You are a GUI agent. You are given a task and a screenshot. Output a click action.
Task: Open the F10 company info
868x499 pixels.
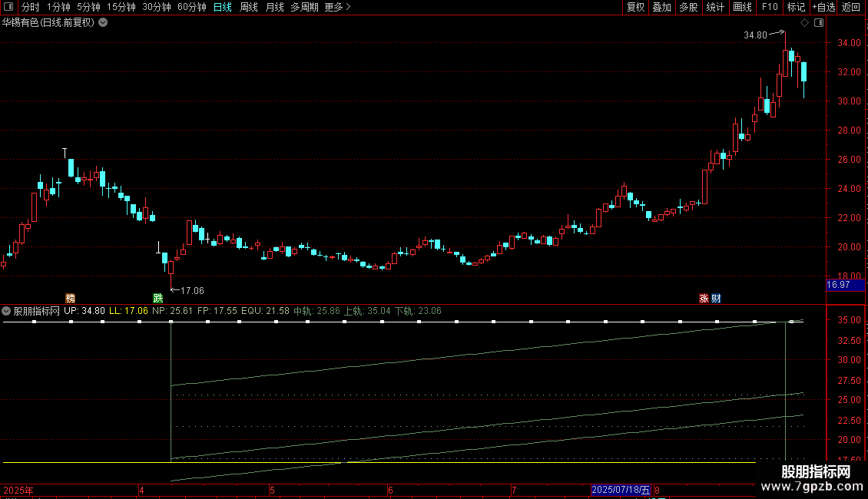[770, 7]
